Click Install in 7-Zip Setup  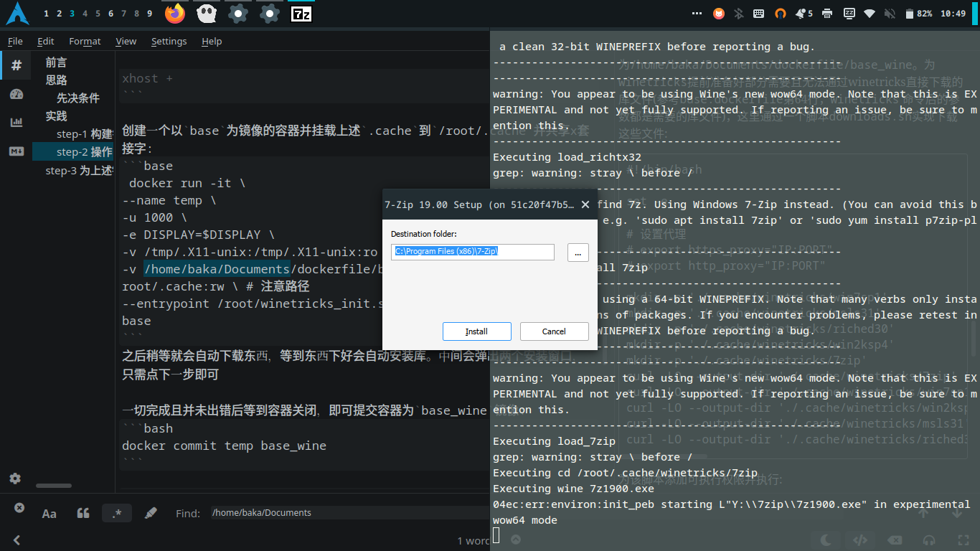[476, 331]
